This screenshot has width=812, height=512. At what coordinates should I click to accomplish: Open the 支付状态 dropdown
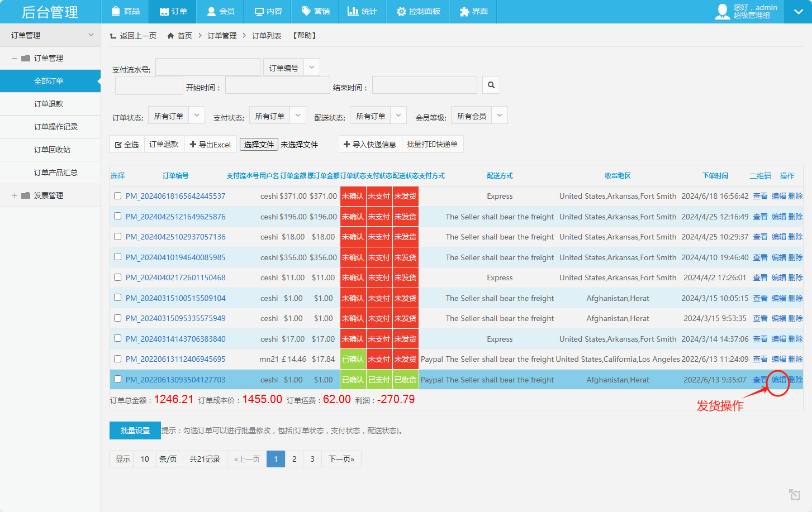coord(277,116)
